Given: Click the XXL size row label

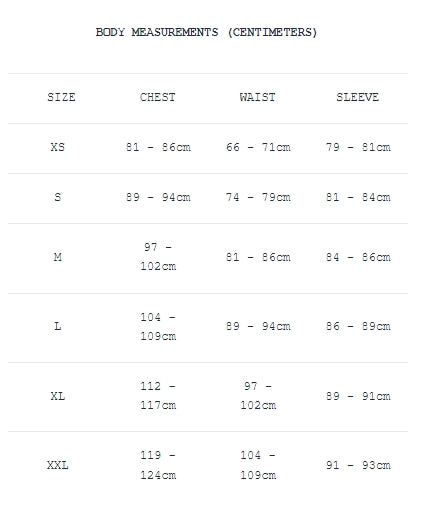Looking at the screenshot, I should coord(58,465).
